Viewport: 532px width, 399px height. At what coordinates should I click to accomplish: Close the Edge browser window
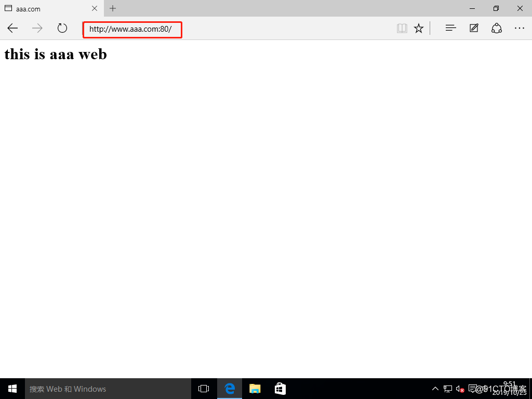[520, 8]
